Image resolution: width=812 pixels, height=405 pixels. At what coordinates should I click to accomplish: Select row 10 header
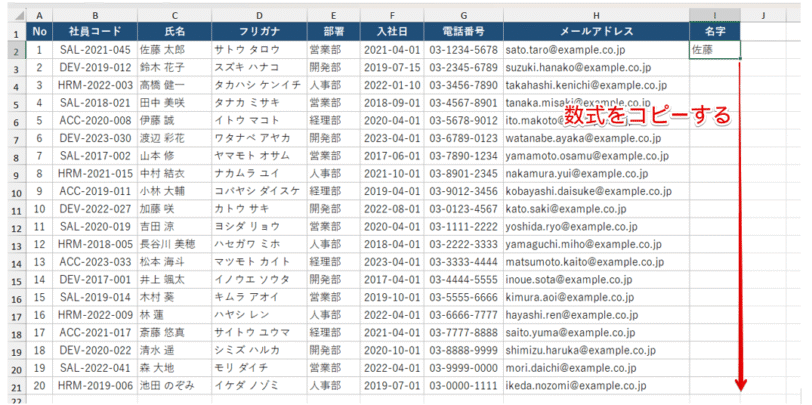17,193
